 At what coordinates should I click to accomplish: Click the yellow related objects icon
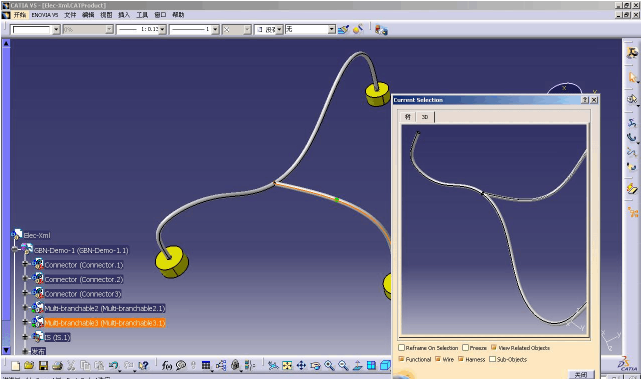pos(632,188)
